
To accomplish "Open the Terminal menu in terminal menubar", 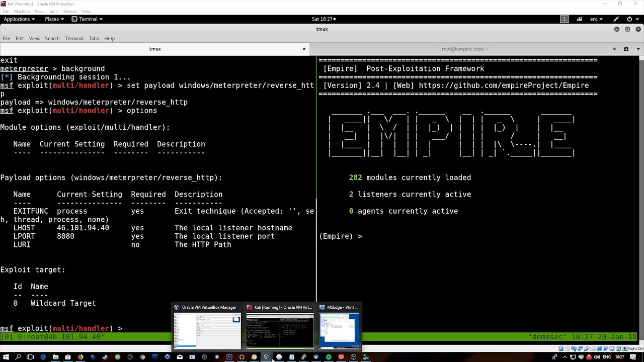I will [74, 38].
